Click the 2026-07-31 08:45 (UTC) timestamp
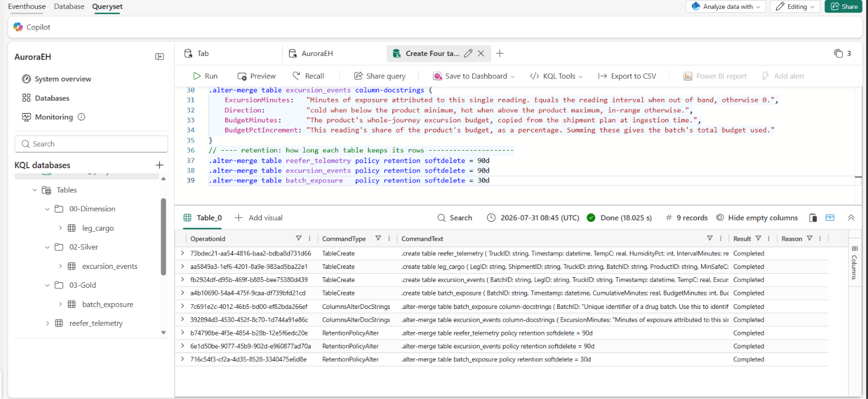Viewport: 868px width, 399px height. (x=533, y=218)
